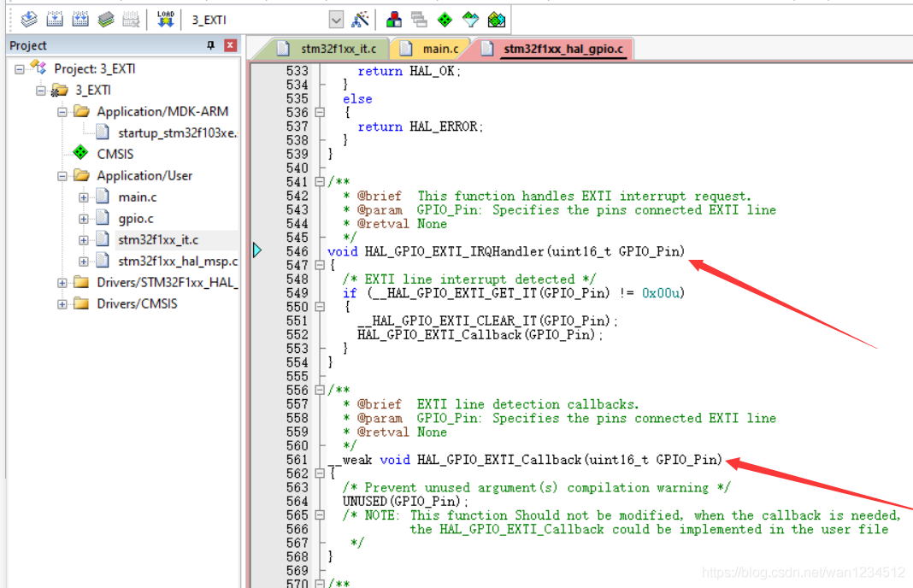Click the Rebuild all target files icon
The width and height of the screenshot is (913, 588).
[81, 19]
